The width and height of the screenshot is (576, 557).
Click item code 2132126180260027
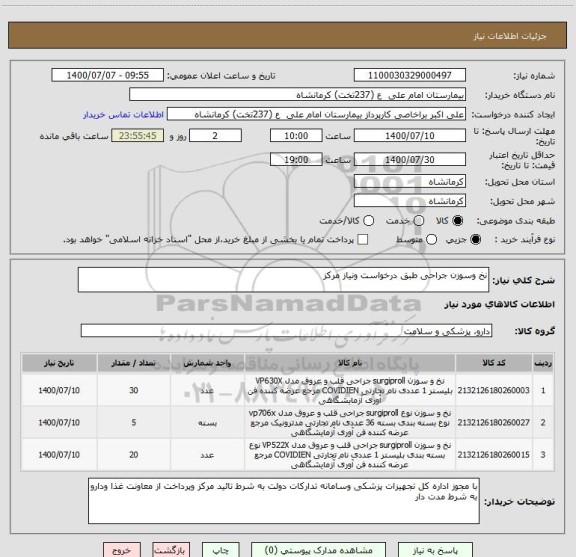tap(493, 423)
